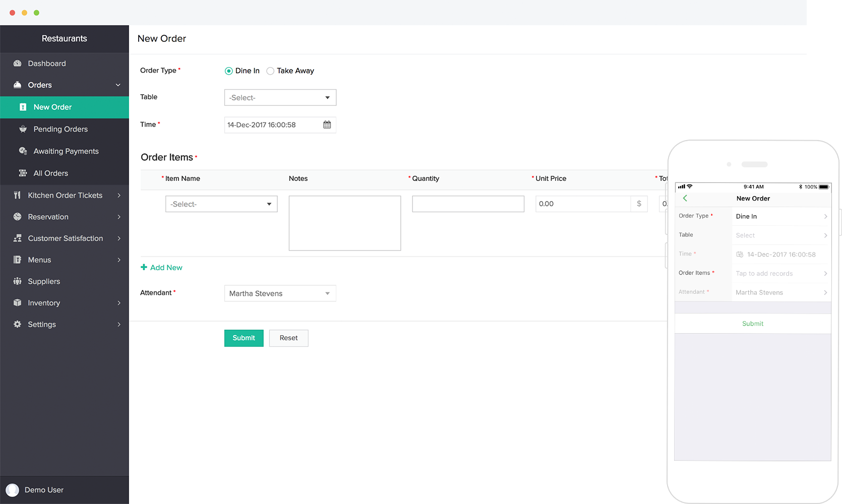
Task: Open Awaiting Payments in the sidebar
Action: pyautogui.click(x=65, y=151)
